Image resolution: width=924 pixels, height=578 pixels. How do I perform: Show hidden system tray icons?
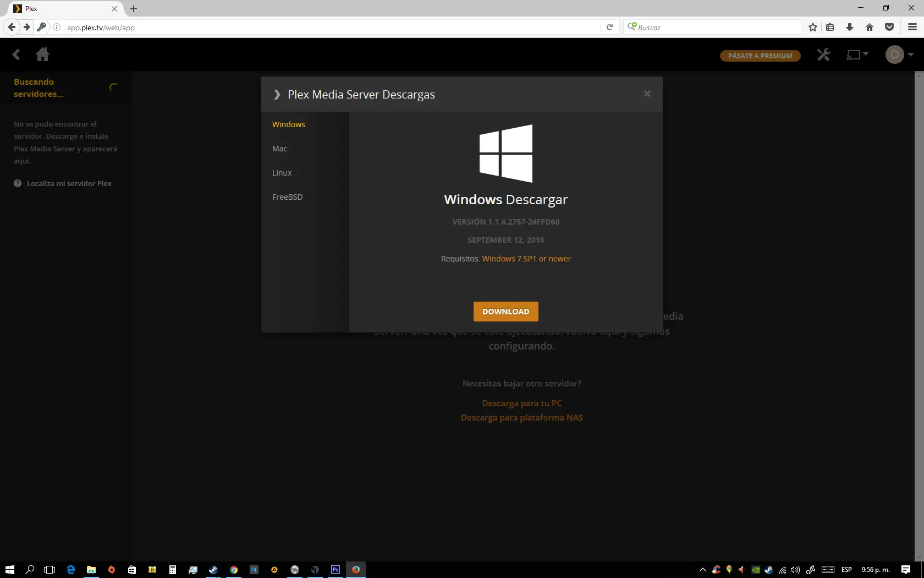702,570
